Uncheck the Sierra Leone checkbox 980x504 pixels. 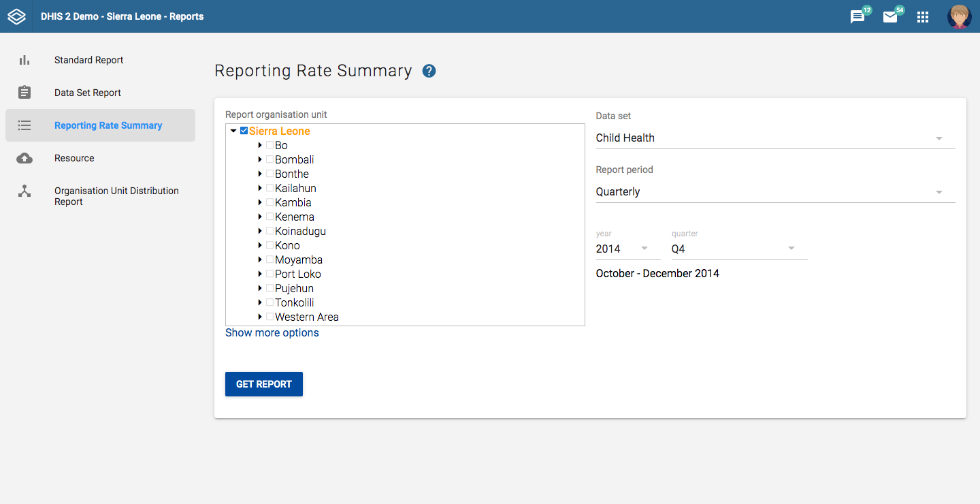(244, 131)
